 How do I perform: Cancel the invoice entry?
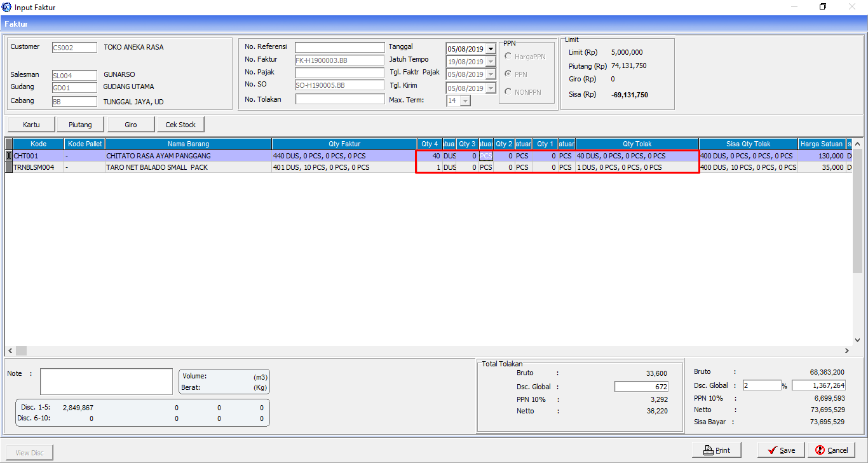point(831,450)
